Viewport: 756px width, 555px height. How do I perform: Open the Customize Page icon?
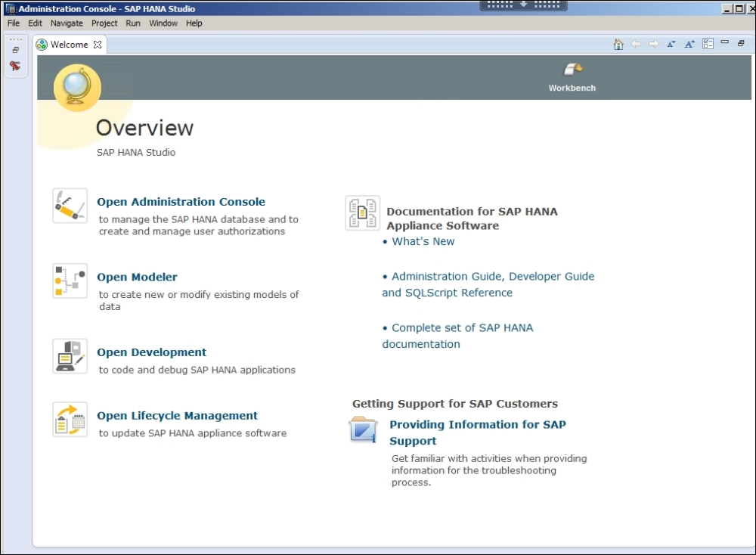point(708,44)
